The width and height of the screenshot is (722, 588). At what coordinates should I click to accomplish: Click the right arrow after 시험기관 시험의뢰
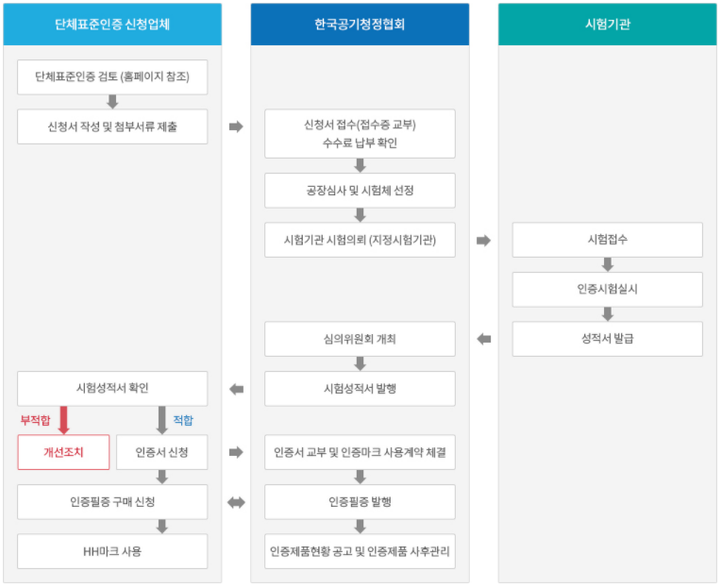(x=483, y=241)
